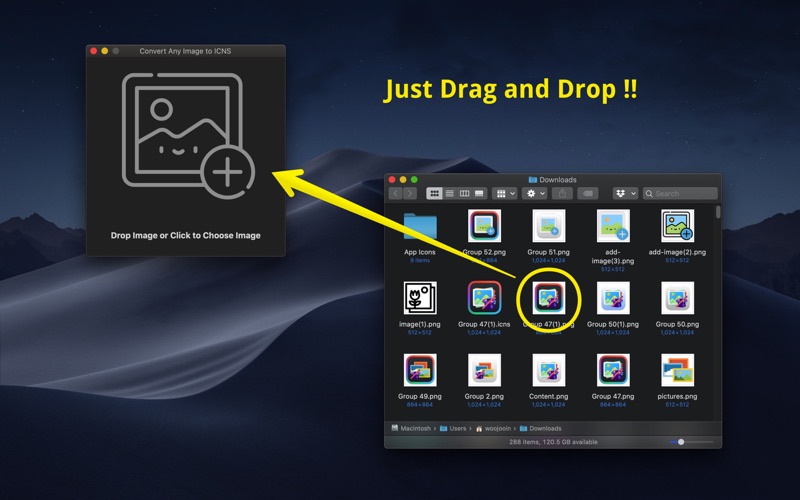
Task: Switch Finder to column view
Action: [464, 193]
